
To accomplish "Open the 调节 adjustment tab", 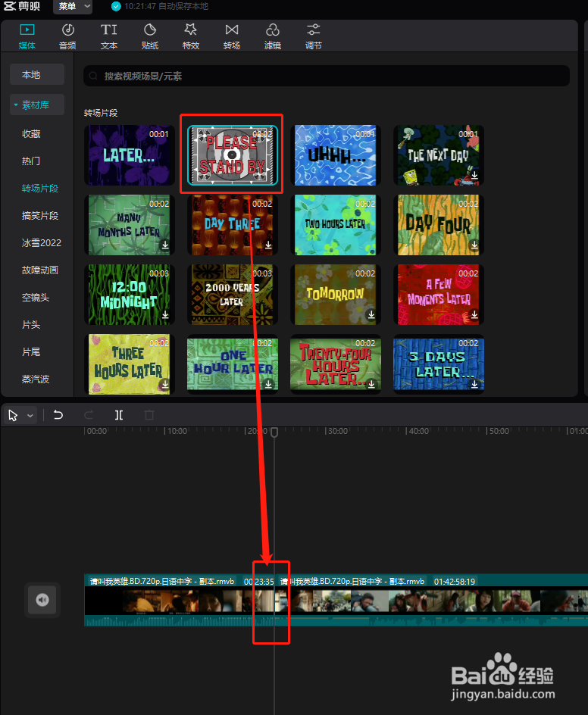I will click(x=314, y=37).
